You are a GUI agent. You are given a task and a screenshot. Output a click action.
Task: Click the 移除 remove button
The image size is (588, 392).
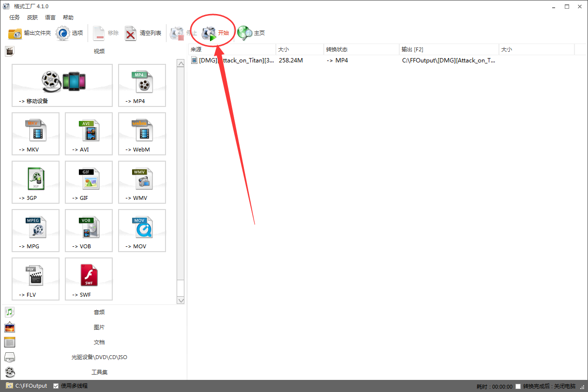[x=106, y=33]
